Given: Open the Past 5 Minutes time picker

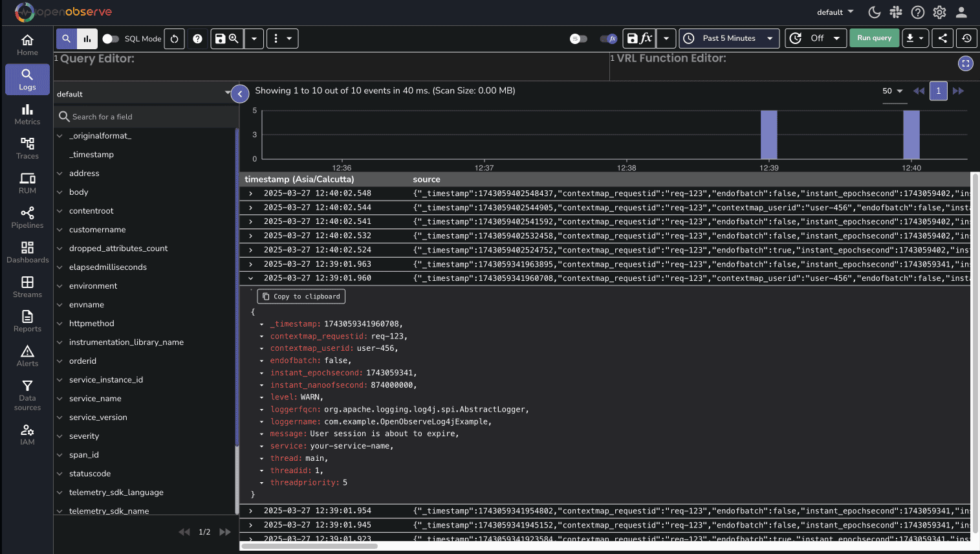Looking at the screenshot, I should pyautogui.click(x=729, y=38).
